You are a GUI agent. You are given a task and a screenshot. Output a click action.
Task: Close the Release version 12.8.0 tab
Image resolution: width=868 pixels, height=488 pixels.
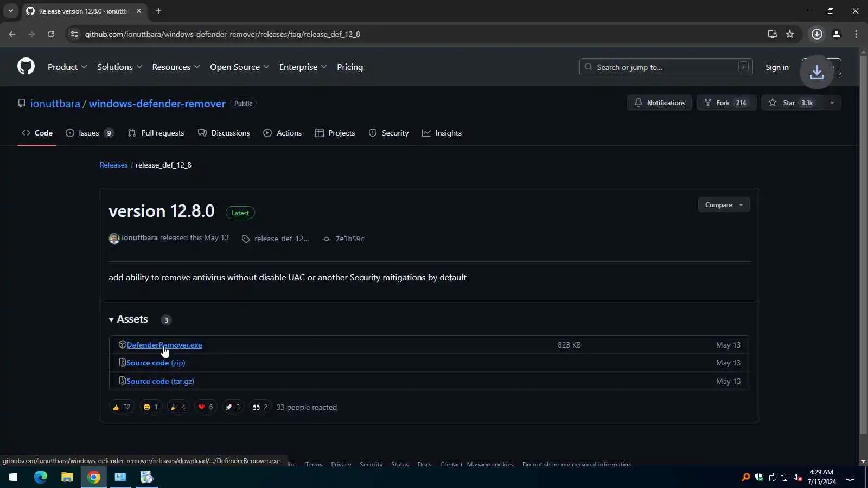139,11
